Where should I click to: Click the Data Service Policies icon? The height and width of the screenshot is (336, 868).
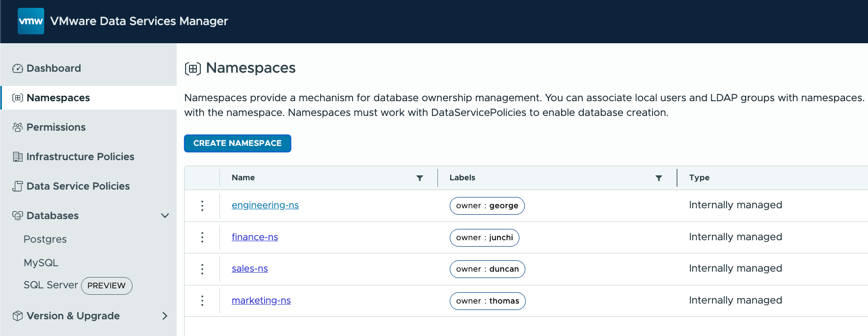point(18,186)
